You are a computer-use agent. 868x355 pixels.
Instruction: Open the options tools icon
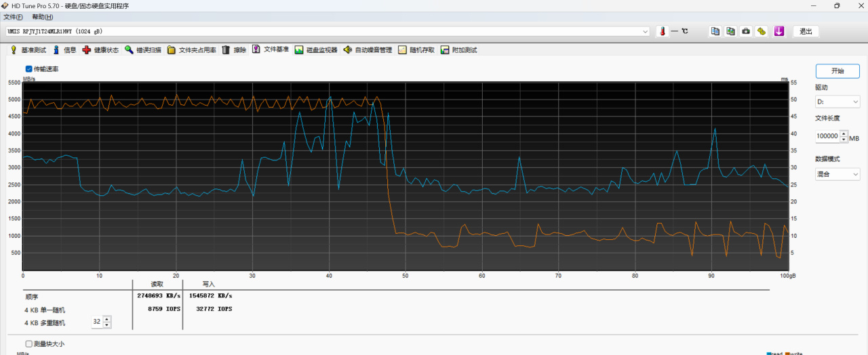point(762,31)
